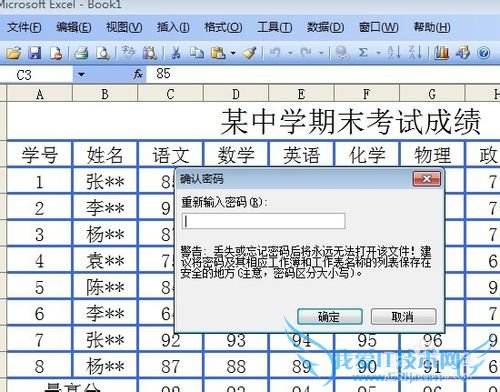The height and width of the screenshot is (392, 500).
Task: Open the 格式(O) menu
Action: click(x=223, y=27)
